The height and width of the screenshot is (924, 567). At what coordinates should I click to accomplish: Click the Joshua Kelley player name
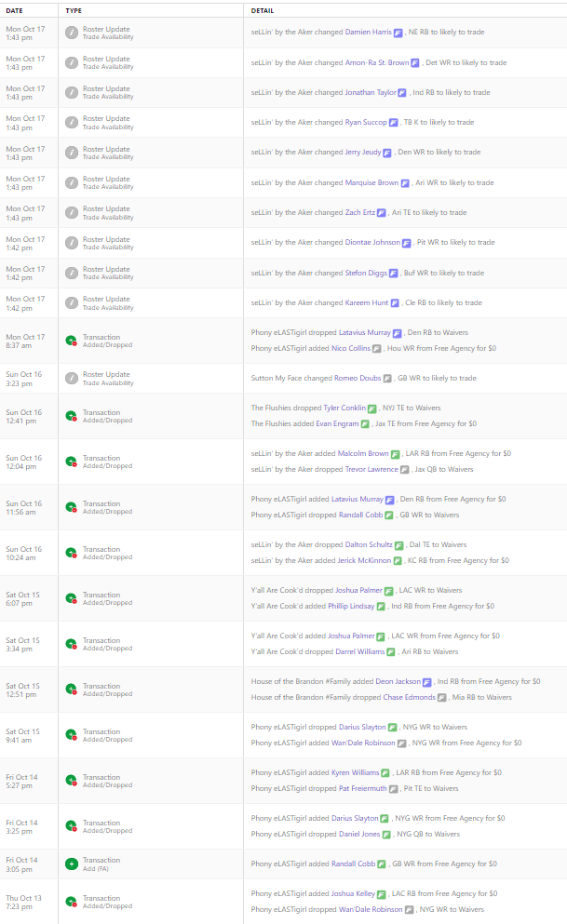coord(353,894)
